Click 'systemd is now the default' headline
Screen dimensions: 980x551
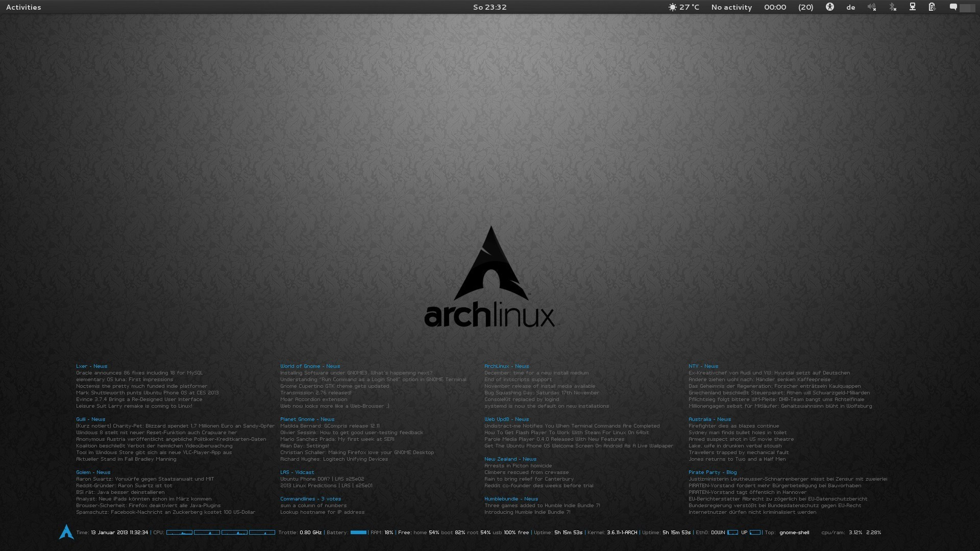point(547,406)
